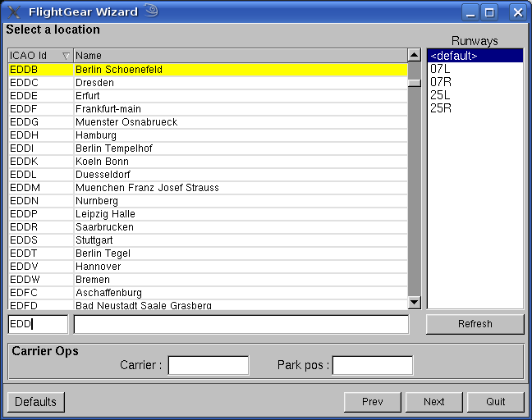The width and height of the screenshot is (532, 420).
Task: Click the swirl icon next to FlightGear Wizard title
Action: pos(152,11)
